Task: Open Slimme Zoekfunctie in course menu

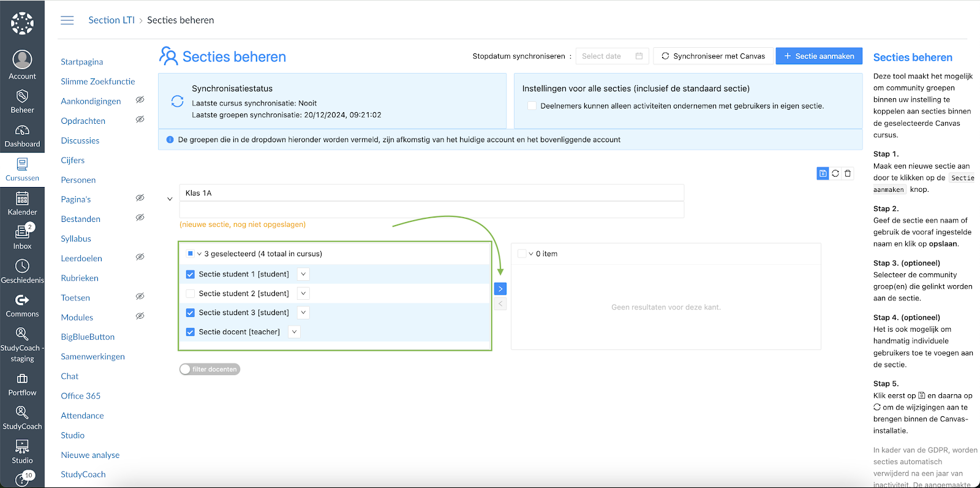Action: [x=98, y=82]
